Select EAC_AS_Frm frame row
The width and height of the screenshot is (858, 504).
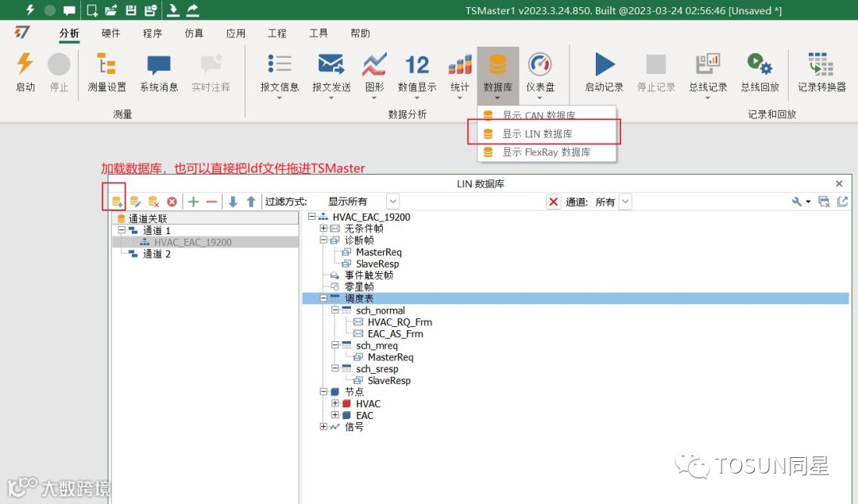(x=395, y=333)
